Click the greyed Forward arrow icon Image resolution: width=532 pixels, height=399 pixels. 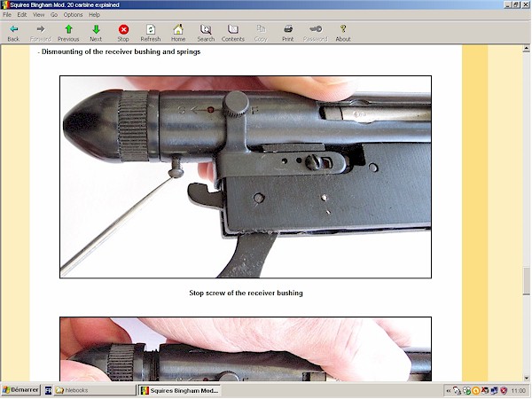[41, 29]
